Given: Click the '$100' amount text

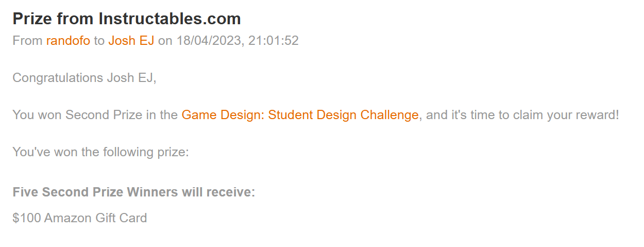Looking at the screenshot, I should tap(27, 218).
